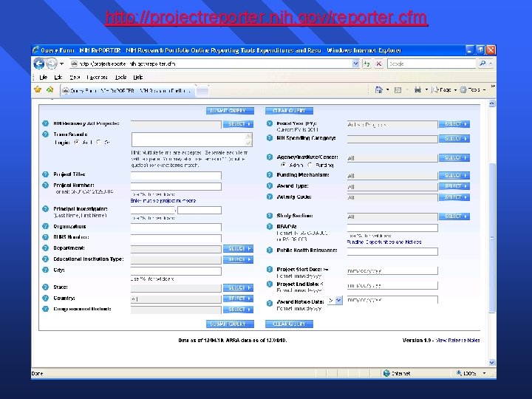The height and width of the screenshot is (399, 532).
Task: Click the Feeds toolbar icon
Action: point(398,90)
